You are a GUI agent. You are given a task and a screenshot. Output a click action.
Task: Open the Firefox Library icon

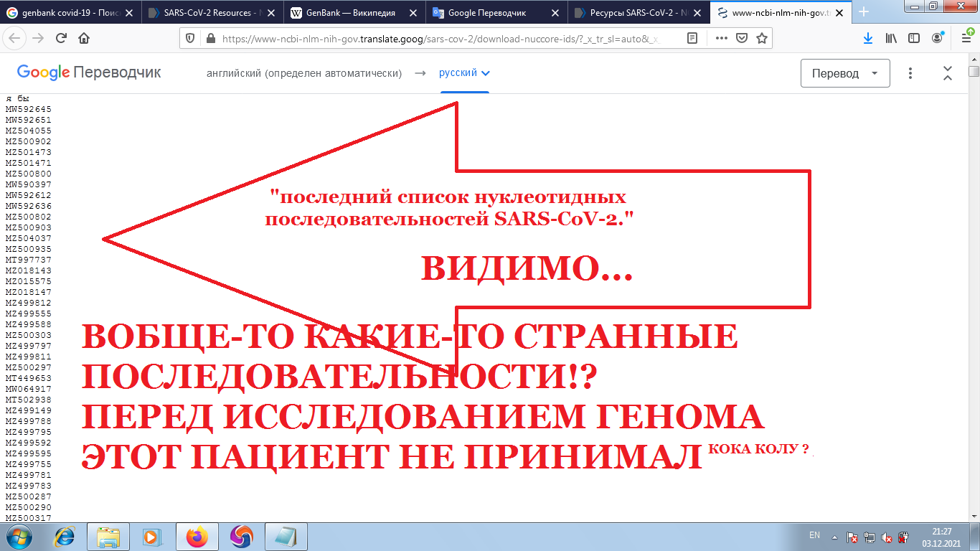891,38
